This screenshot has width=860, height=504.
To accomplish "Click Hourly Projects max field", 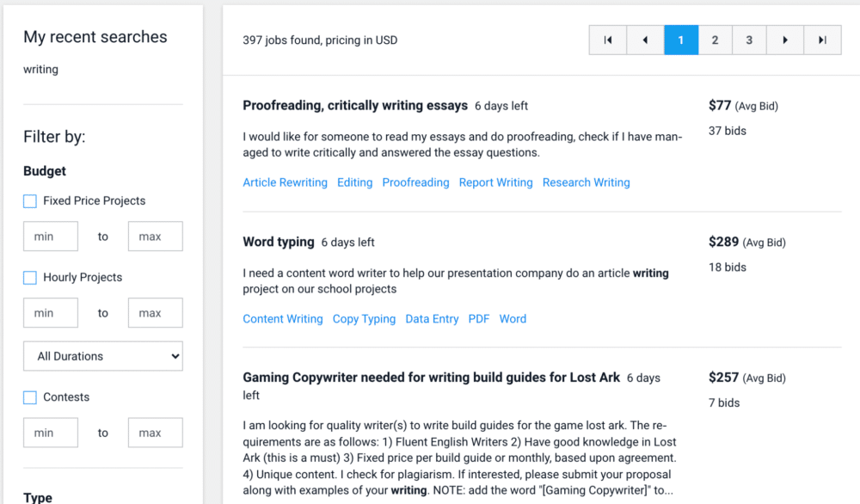I will coord(155,313).
